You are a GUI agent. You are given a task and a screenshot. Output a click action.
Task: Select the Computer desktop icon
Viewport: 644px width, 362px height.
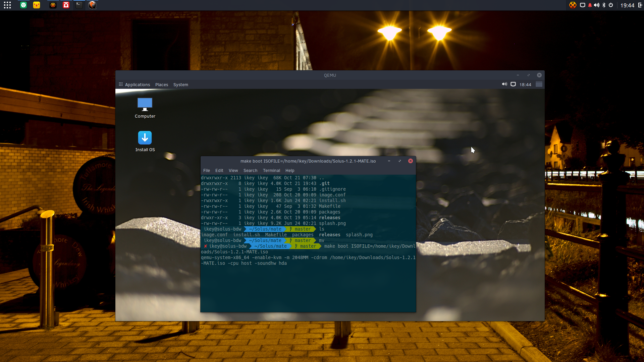145,108
